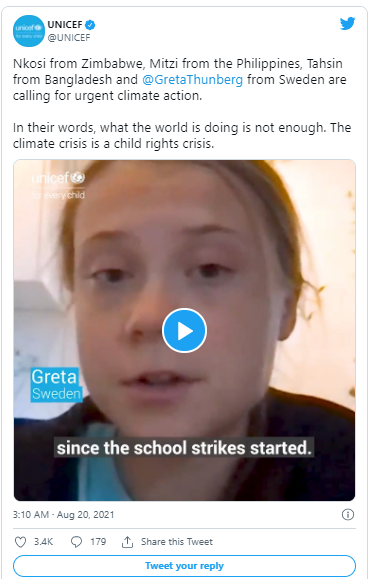Play the embedded Greta video
Image resolution: width=373 pixels, height=579 pixels.
(184, 330)
